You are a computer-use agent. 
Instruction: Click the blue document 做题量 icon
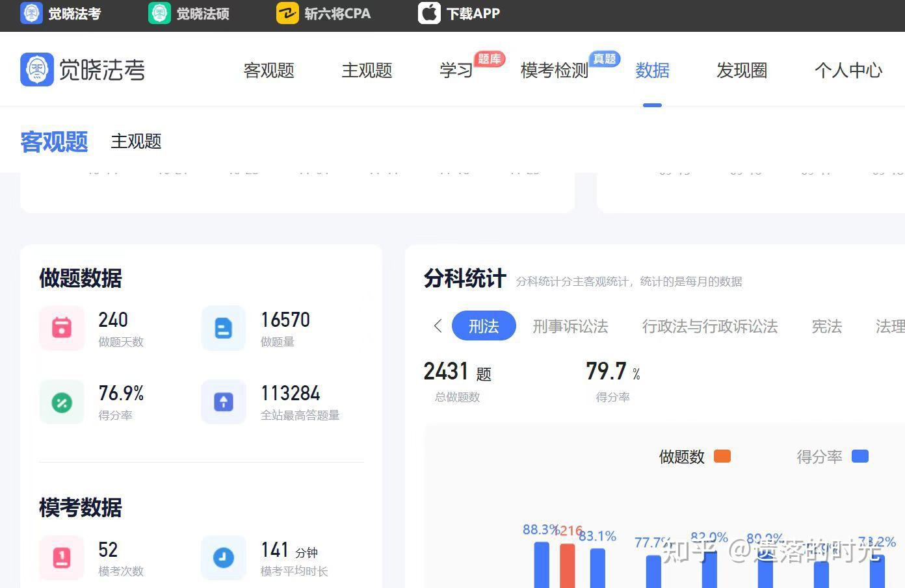224,328
